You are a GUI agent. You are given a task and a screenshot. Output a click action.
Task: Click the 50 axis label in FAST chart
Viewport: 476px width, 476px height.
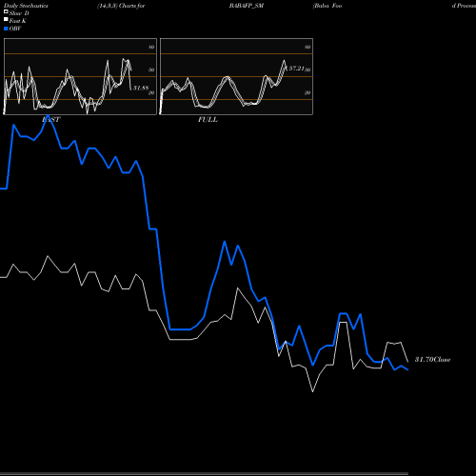tap(151, 69)
